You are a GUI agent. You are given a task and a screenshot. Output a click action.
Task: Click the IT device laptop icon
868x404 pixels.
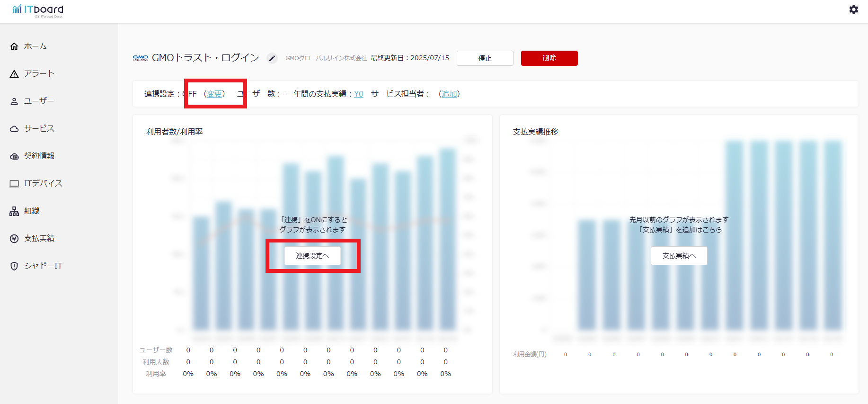pyautogui.click(x=14, y=184)
